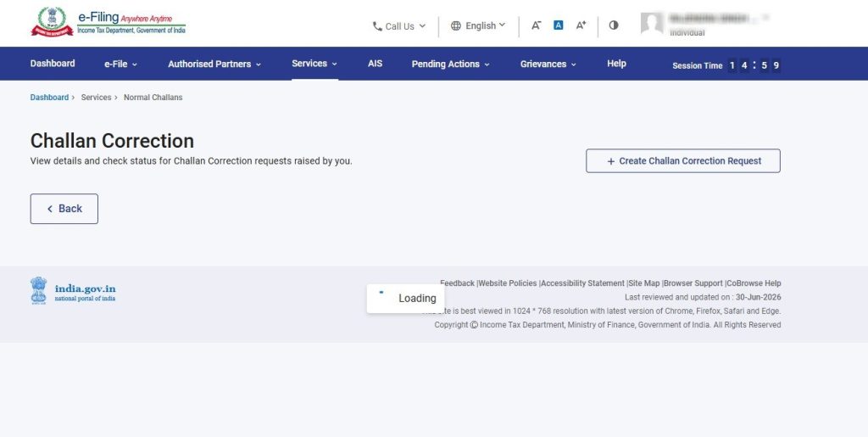Open the Browser Support footer link
Viewport: 868px width, 437px height.
(x=693, y=283)
